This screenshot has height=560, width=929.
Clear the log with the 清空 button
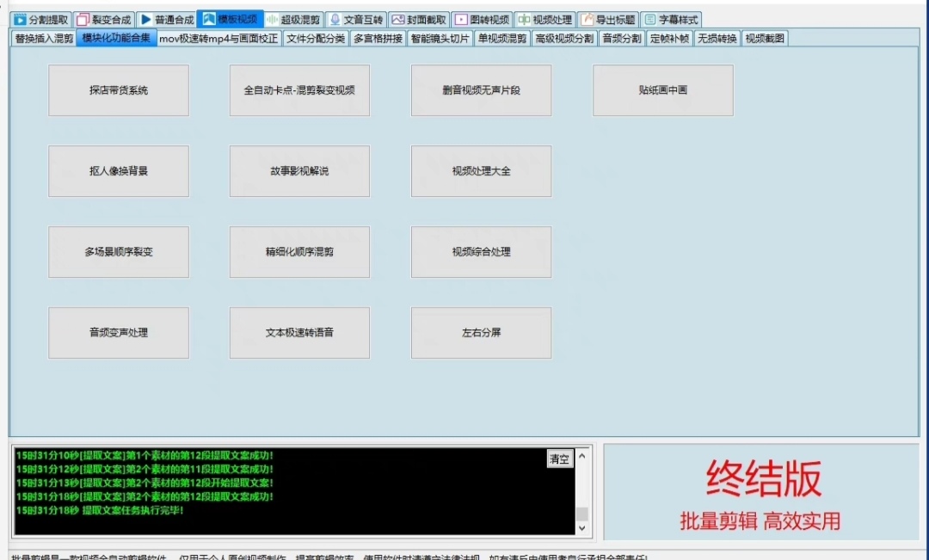559,459
